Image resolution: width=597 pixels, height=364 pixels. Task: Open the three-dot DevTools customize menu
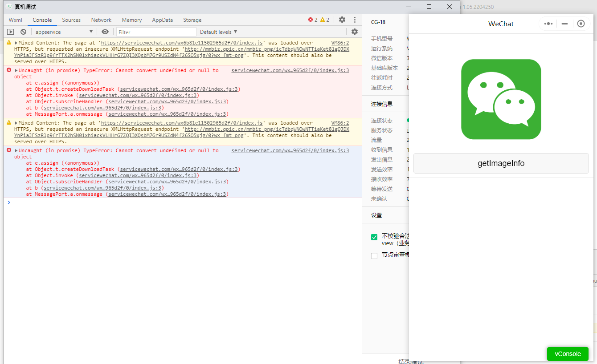pyautogui.click(x=355, y=20)
